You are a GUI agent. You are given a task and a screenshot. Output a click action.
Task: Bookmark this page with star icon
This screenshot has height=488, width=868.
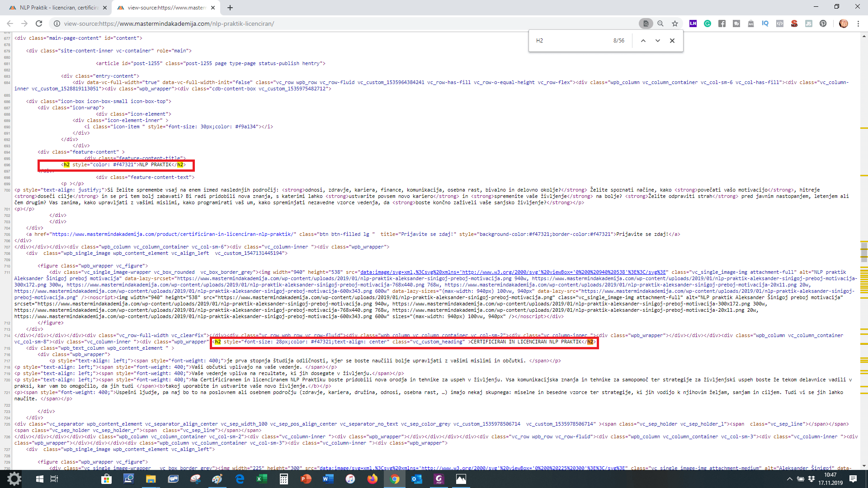(675, 23)
